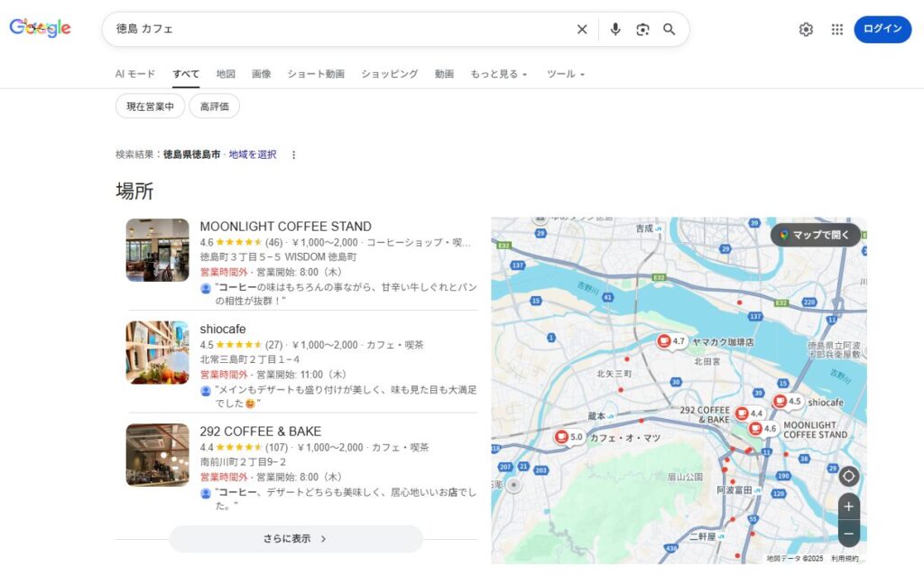Screen dimensions: 924x577
Task: Open the settings gear icon
Action: tap(806, 29)
